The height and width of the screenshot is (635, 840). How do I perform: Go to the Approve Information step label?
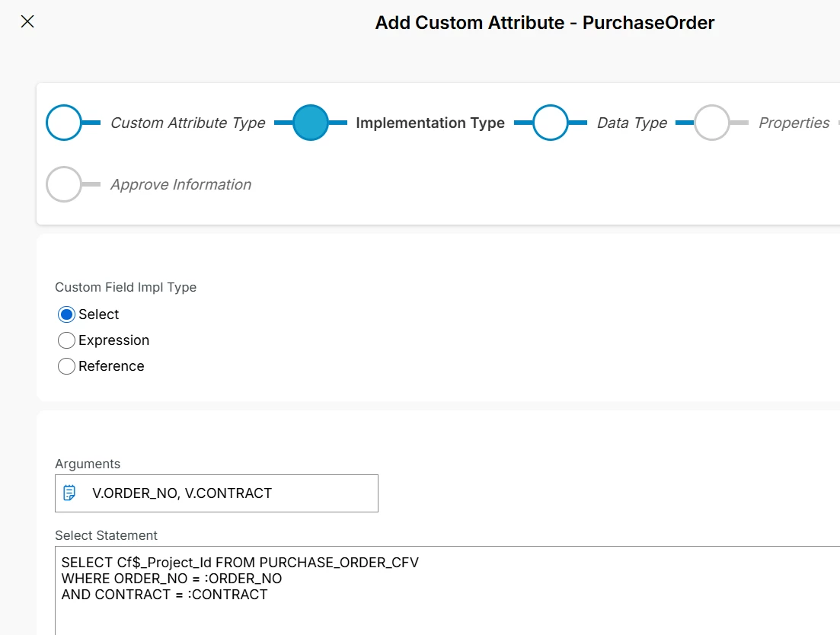[180, 184]
